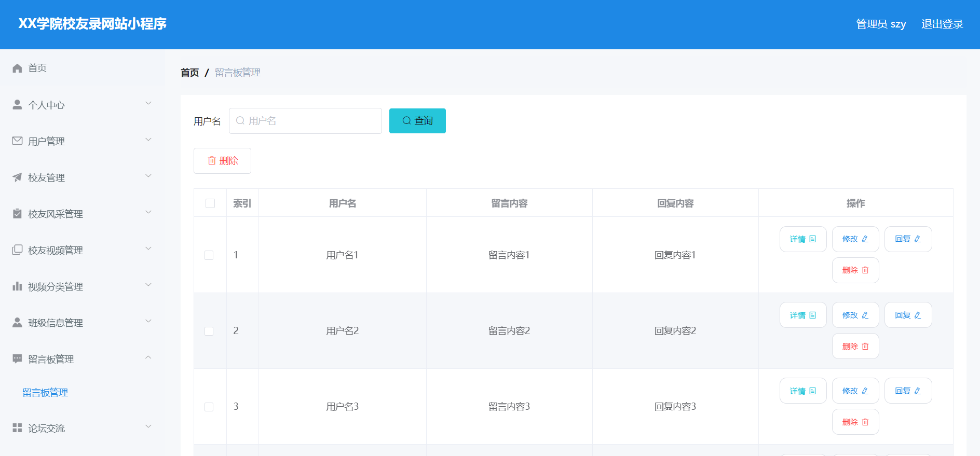
Task: Click the trash icon on row 1 删除 button
Action: coord(865,270)
